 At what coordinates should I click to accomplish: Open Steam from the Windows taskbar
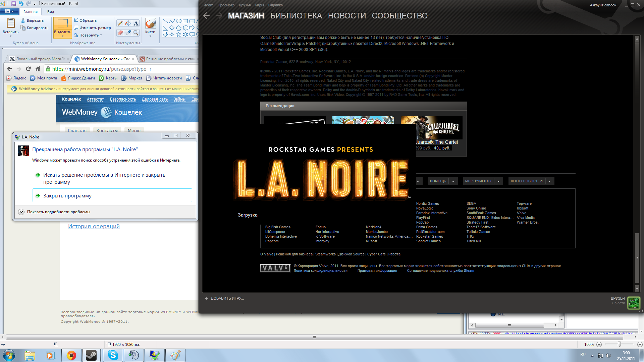91,355
